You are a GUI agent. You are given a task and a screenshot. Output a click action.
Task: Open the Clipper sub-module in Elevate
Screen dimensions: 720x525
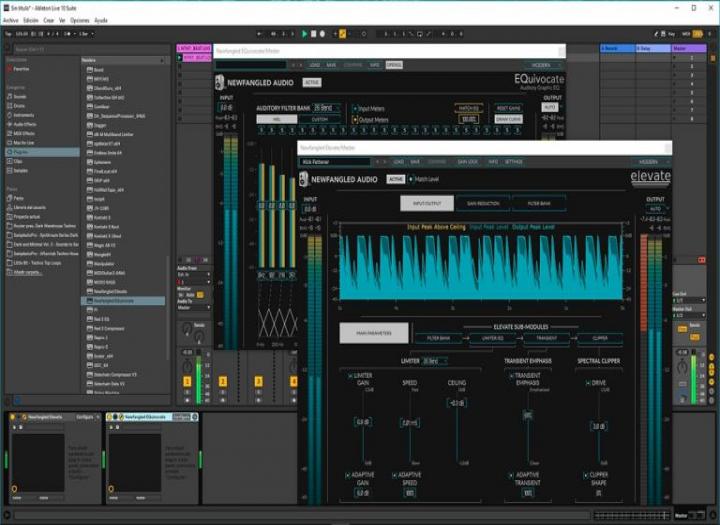[x=600, y=339]
